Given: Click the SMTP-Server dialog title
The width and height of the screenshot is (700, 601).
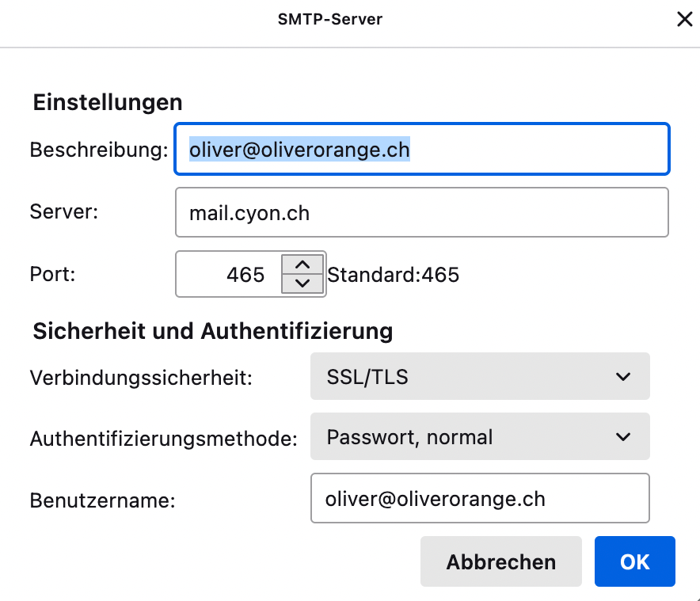Looking at the screenshot, I should coord(330,19).
